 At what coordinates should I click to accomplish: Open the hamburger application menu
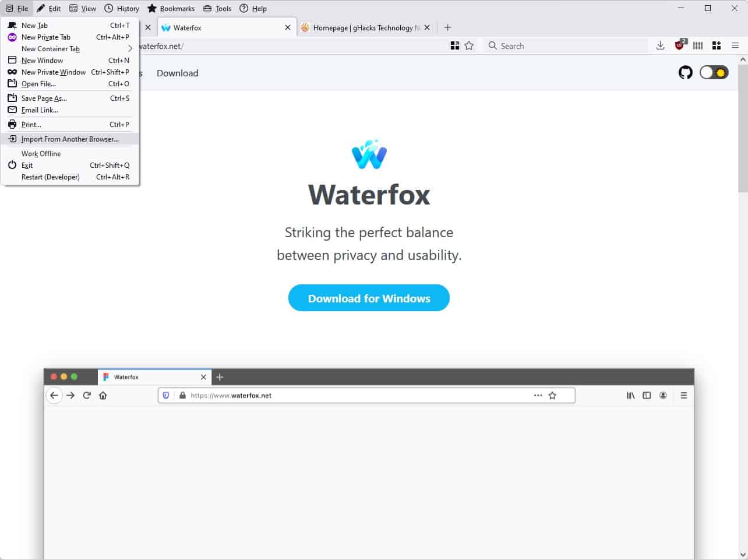735,45
